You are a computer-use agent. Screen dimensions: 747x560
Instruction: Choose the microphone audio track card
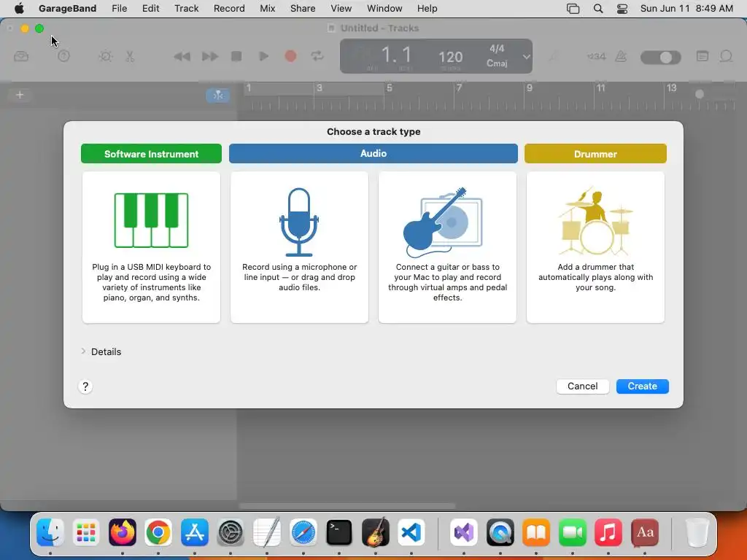pyautogui.click(x=299, y=247)
